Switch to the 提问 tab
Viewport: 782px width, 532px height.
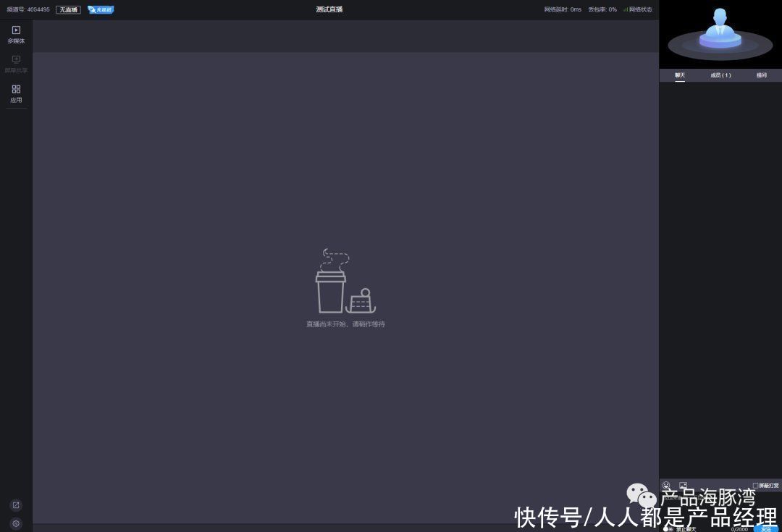click(762, 75)
